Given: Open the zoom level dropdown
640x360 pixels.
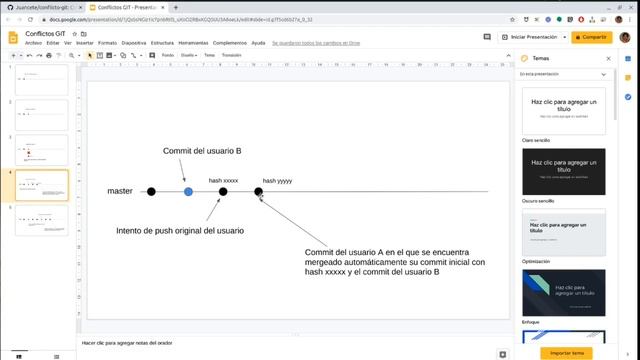Looking at the screenshot, I should [x=79, y=55].
